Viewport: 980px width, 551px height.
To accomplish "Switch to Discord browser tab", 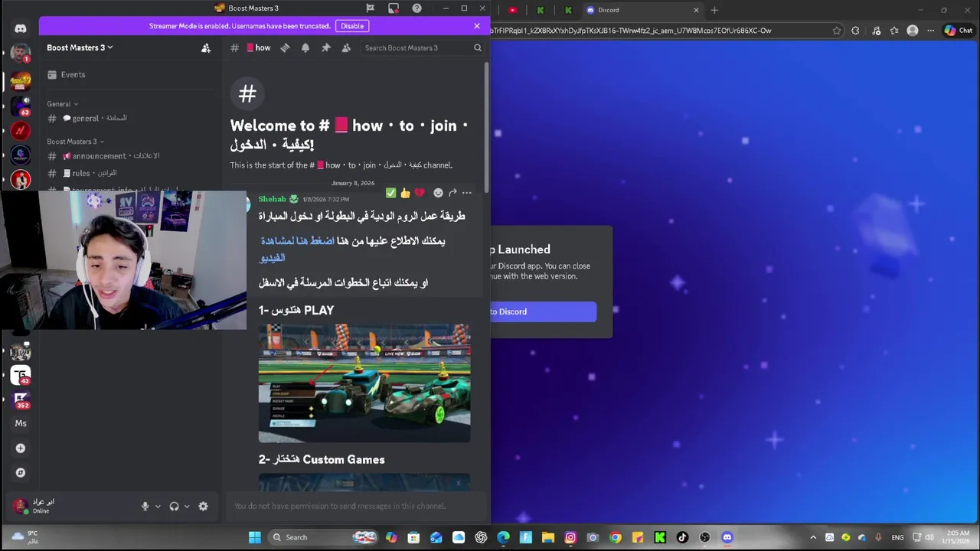I will 642,10.
